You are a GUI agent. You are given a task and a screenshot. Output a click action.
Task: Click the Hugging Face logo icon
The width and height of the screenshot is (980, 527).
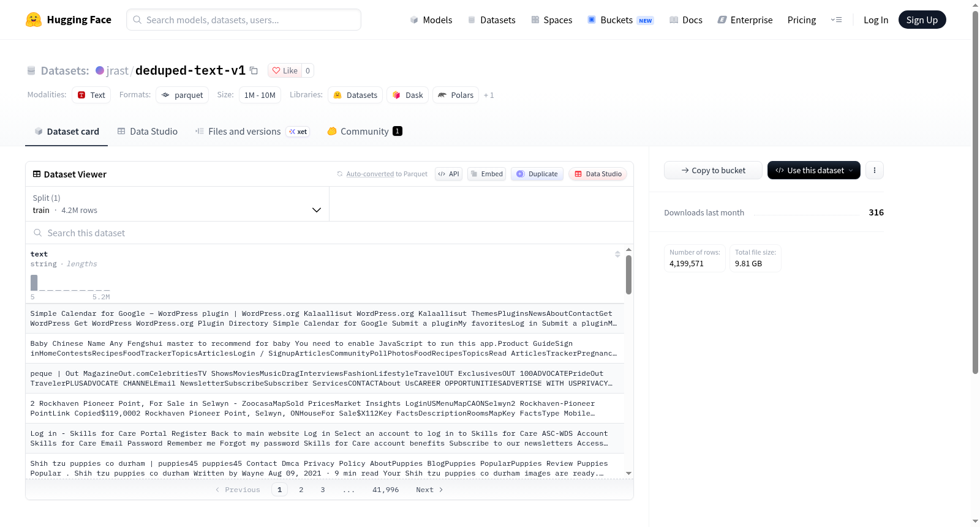coord(34,20)
